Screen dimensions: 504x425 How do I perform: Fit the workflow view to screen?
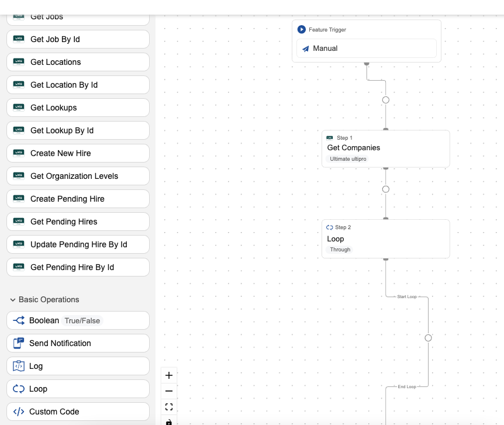click(169, 407)
